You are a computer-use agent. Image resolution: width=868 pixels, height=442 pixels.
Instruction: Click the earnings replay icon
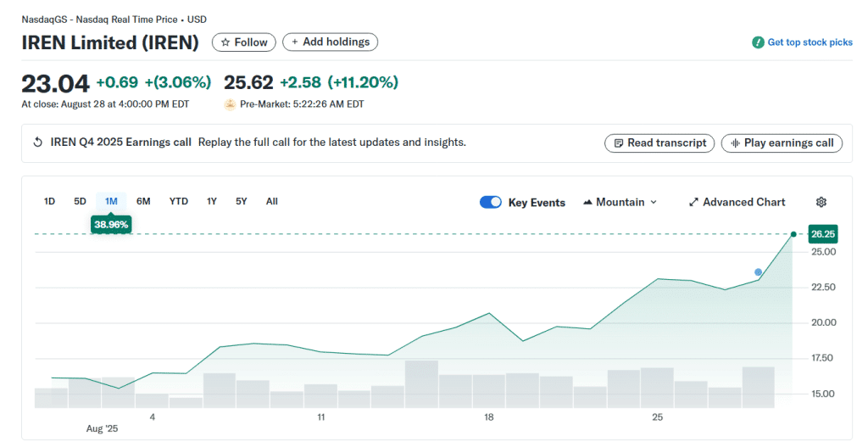coord(37,143)
